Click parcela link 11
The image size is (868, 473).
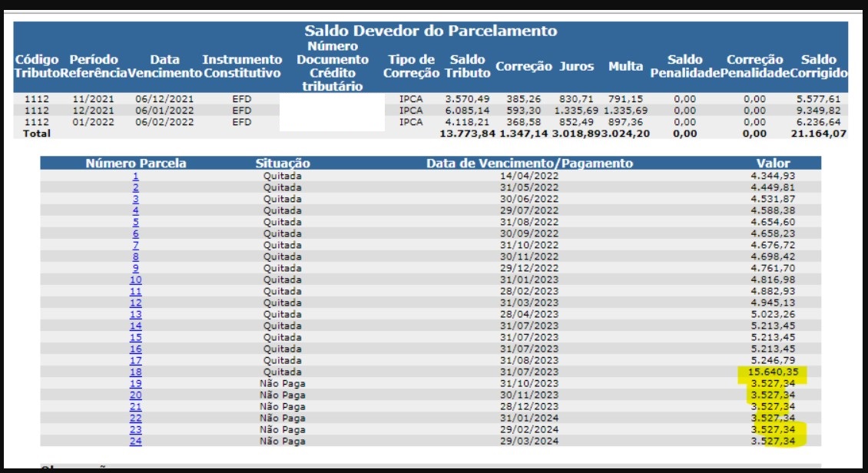(x=136, y=292)
